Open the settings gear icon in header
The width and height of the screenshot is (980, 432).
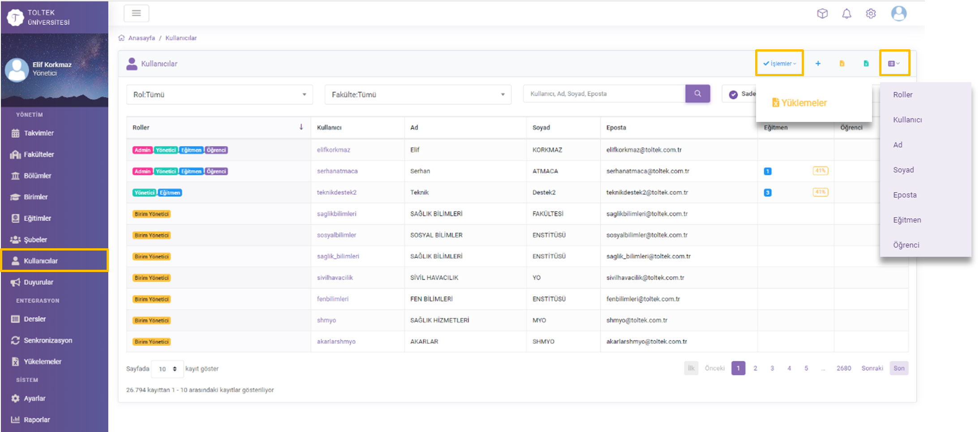pos(870,14)
